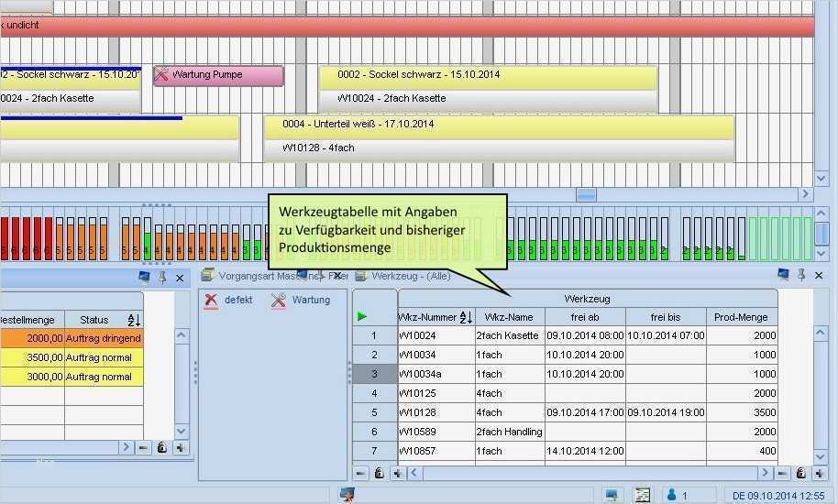Screen dimensions: 838x504
Task: Click minus icon at Werkzeug table bottom-right
Action: [x=782, y=473]
